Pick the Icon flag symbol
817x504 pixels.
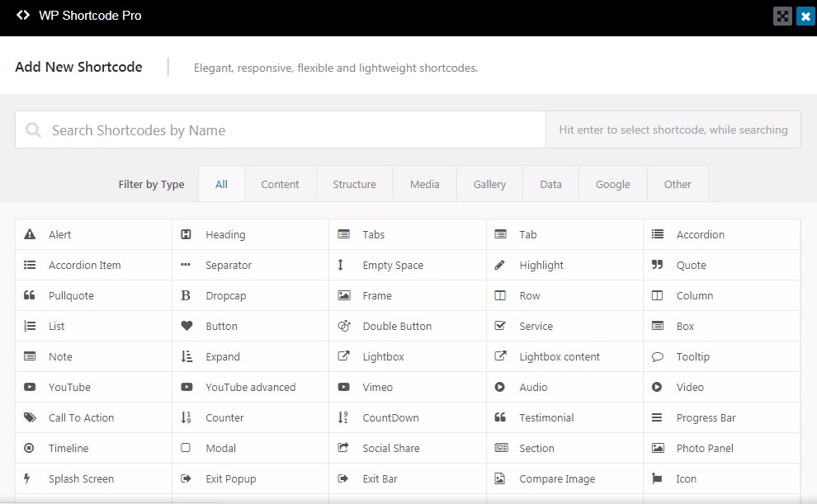(x=657, y=478)
